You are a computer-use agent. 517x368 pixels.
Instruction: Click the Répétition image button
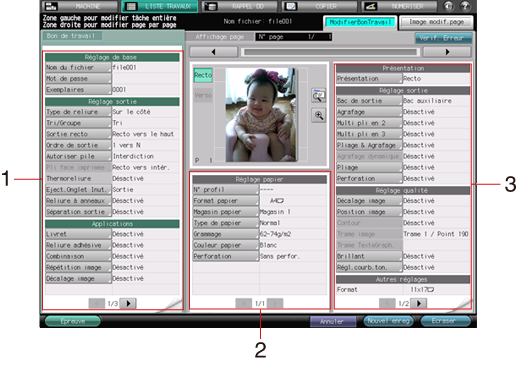pos(78,267)
